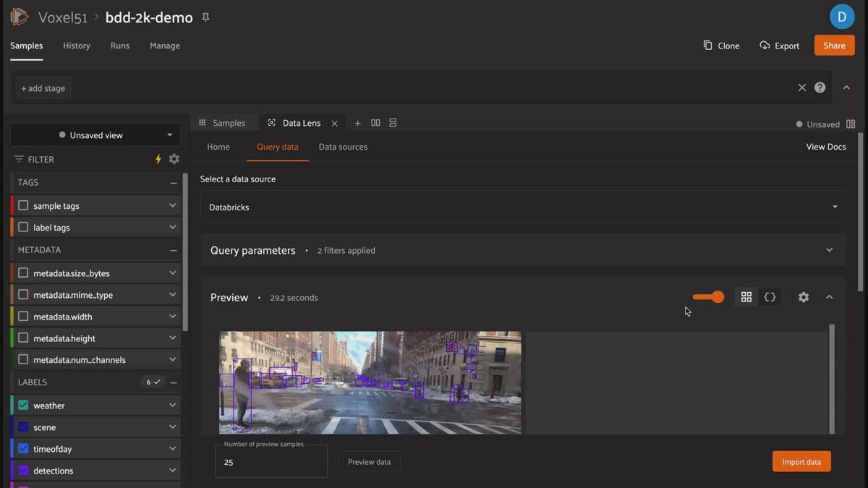The width and height of the screenshot is (868, 488).
Task: Select the Query data tab
Action: 278,147
